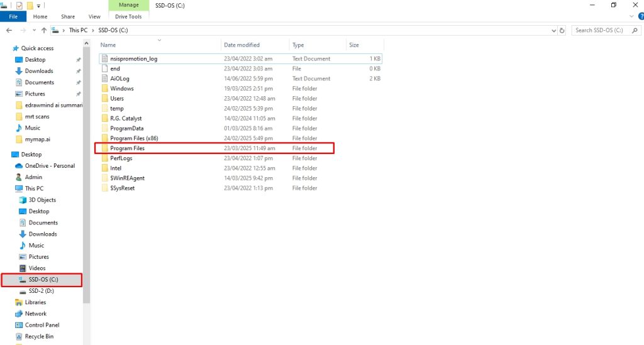This screenshot has width=644, height=345.
Task: Click the 23/03/2025 11:49 am date cell
Action: (x=249, y=148)
